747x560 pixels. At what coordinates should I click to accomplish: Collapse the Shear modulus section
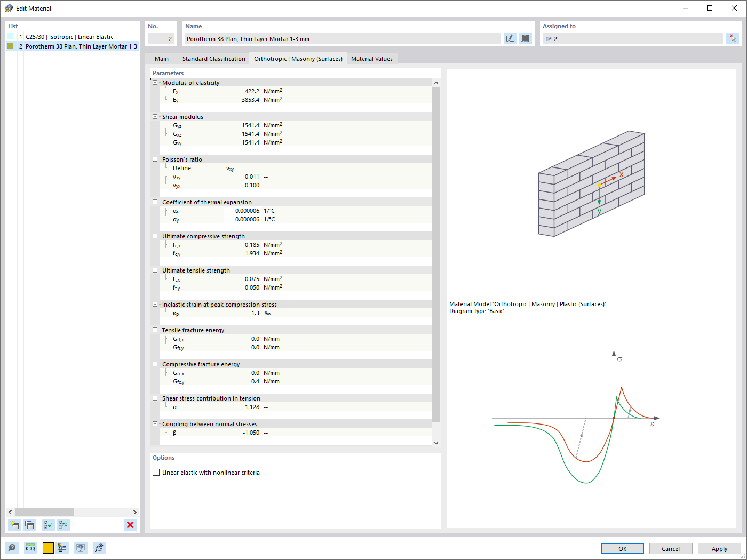(x=155, y=116)
